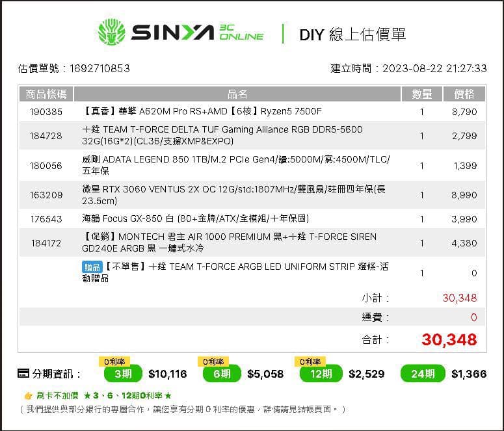The width and height of the screenshot is (504, 431).
Task: Click the credit card installment icon
Action: click(x=23, y=374)
